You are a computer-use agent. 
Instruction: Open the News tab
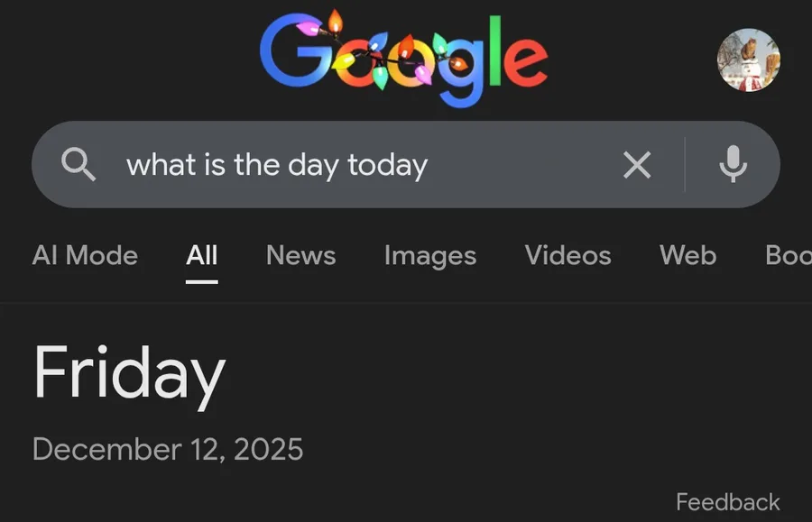(300, 256)
